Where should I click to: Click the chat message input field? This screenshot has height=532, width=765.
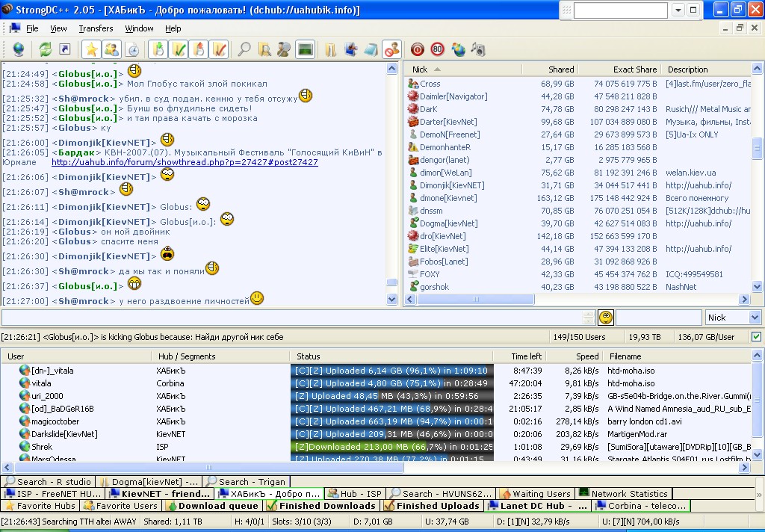292,318
